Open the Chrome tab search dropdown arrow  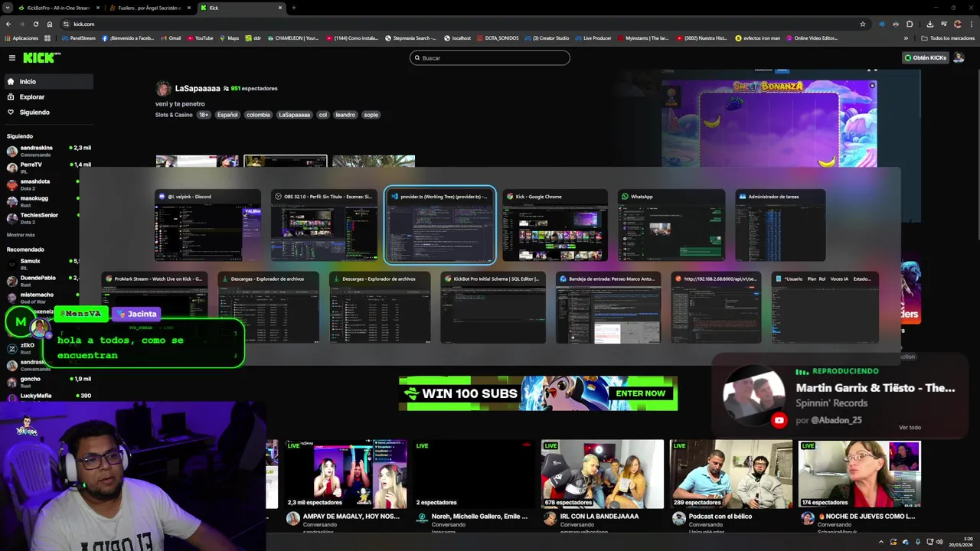8,8
